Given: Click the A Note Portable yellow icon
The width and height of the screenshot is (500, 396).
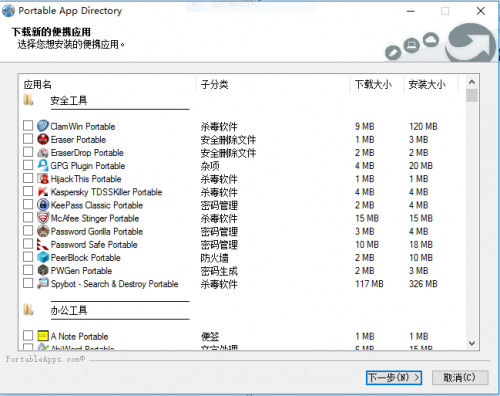Looking at the screenshot, I should (43, 336).
